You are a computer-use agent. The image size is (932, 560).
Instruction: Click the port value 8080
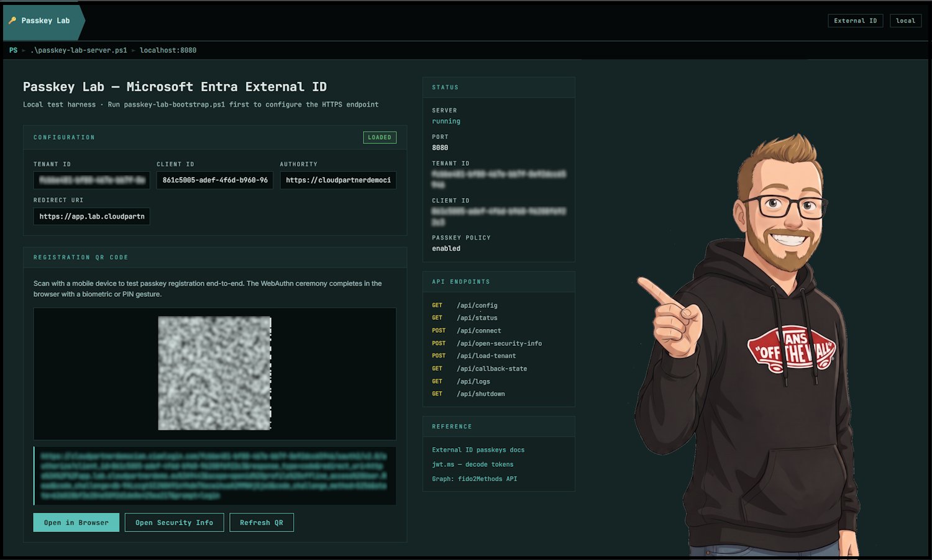[x=440, y=148]
